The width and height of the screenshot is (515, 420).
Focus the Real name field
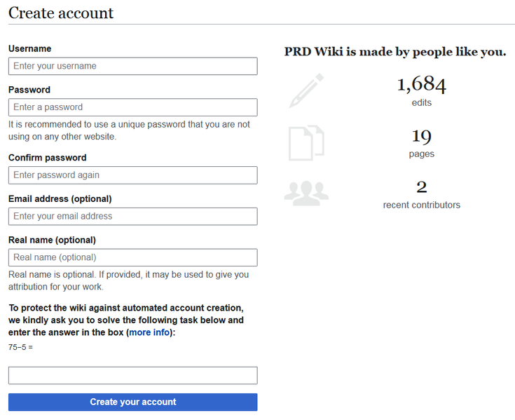pyautogui.click(x=133, y=257)
